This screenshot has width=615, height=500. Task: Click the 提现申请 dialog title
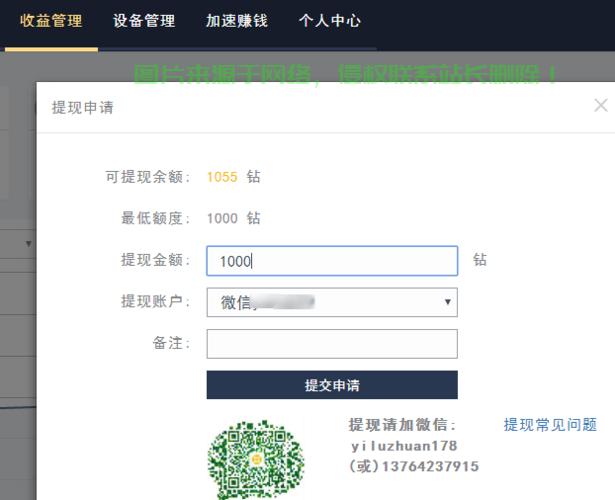pos(82,107)
